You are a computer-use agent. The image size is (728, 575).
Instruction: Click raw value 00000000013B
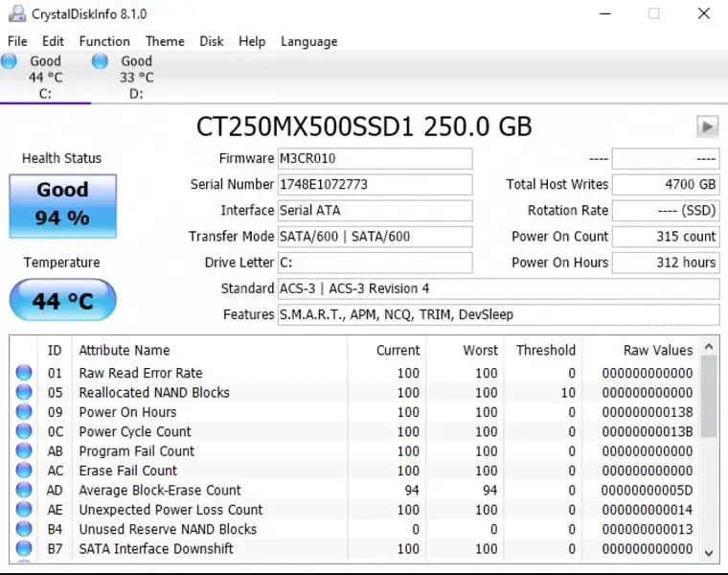(x=648, y=431)
